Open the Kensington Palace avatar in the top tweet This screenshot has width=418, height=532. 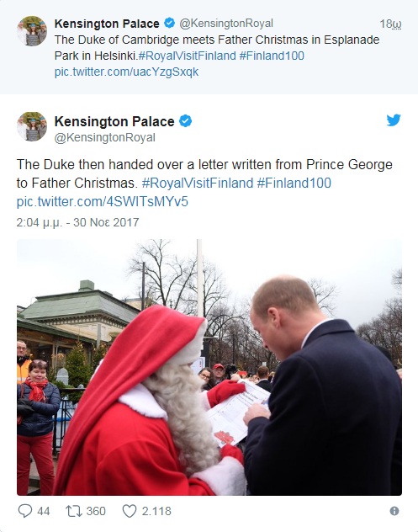point(32,31)
